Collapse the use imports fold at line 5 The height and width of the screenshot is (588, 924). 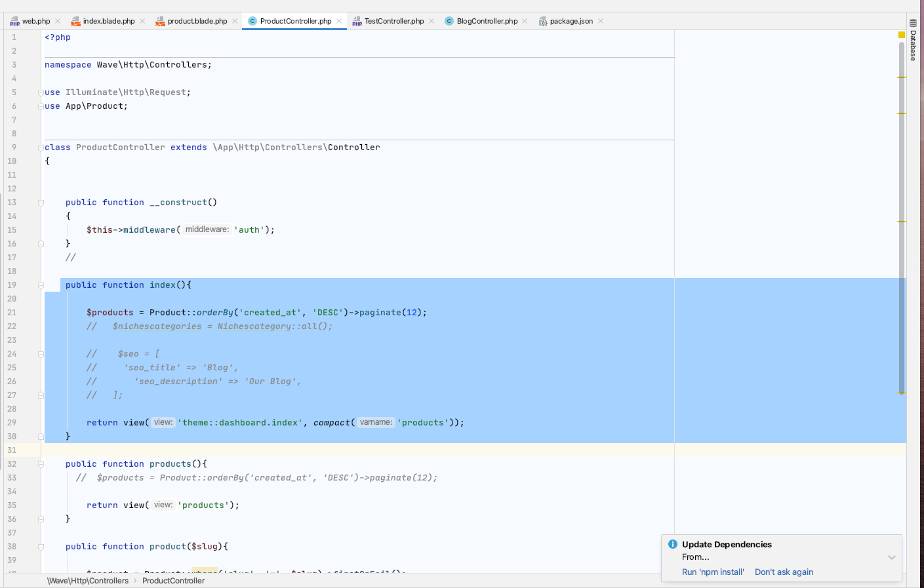tap(41, 92)
